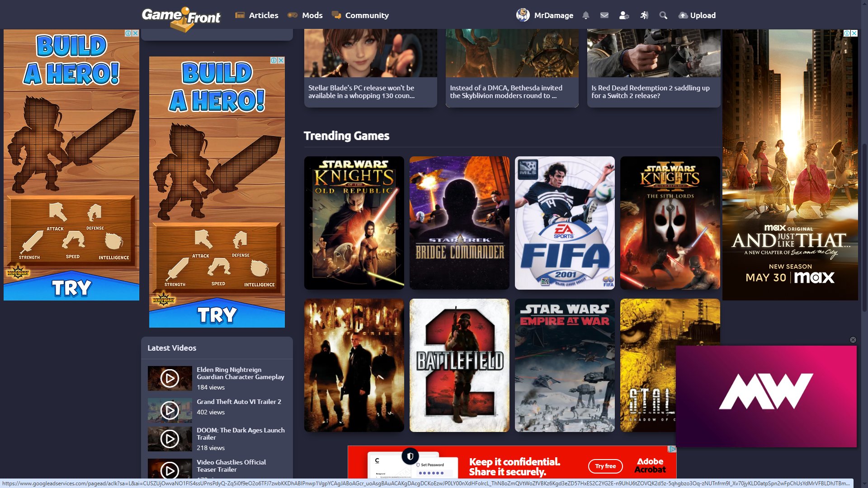The width and height of the screenshot is (868, 488).
Task: Click the 184 views text
Action: [x=211, y=387]
